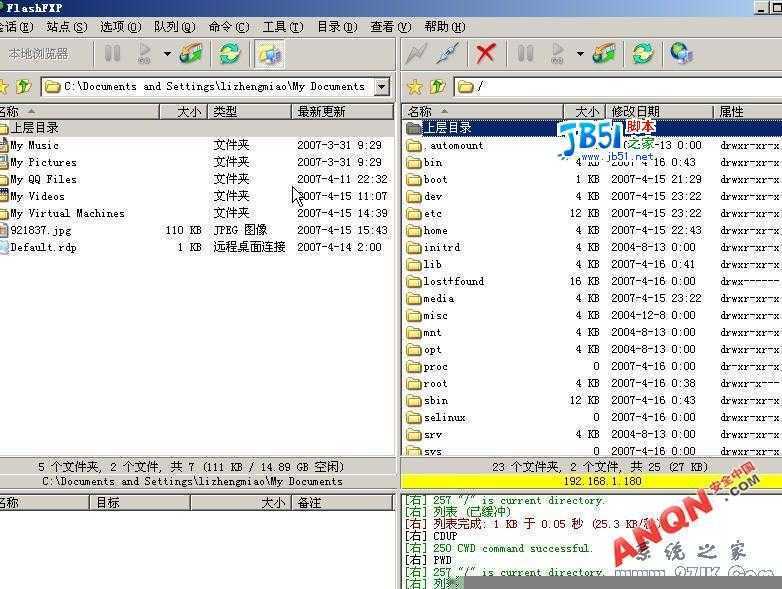The image size is (782, 589).
Task: Abort with the red X icon
Action: pos(485,53)
